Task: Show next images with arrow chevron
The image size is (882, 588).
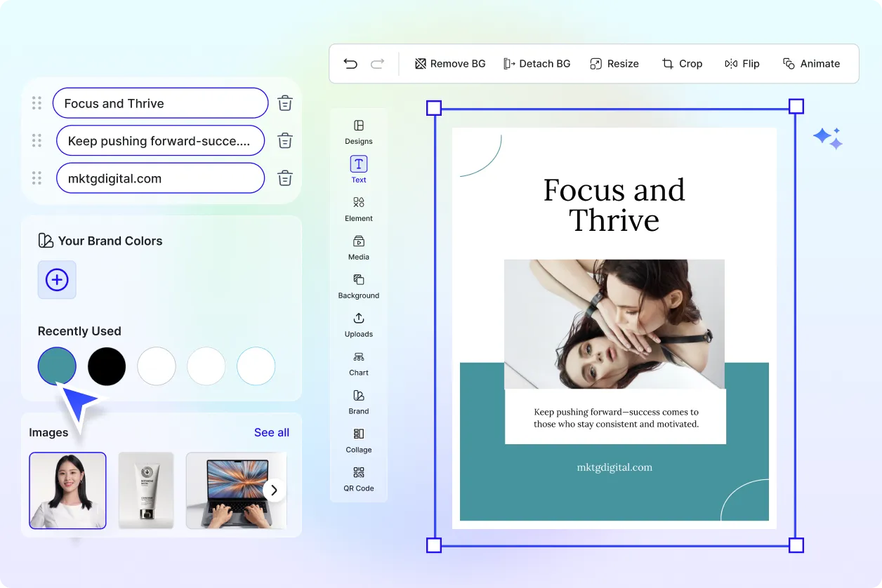Action: click(x=275, y=490)
